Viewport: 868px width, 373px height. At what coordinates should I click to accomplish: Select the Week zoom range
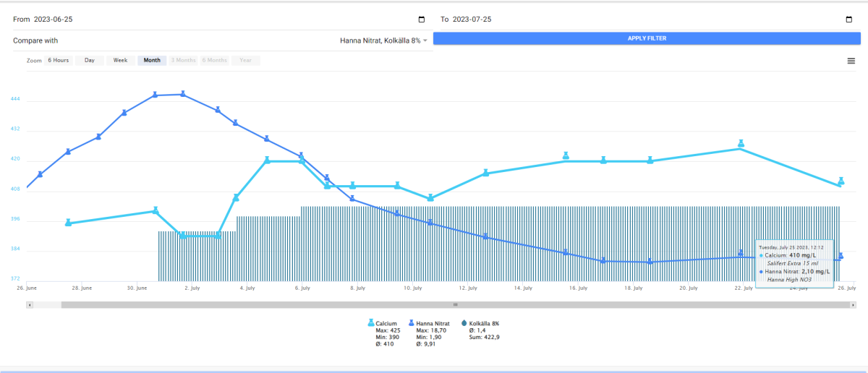tap(120, 61)
